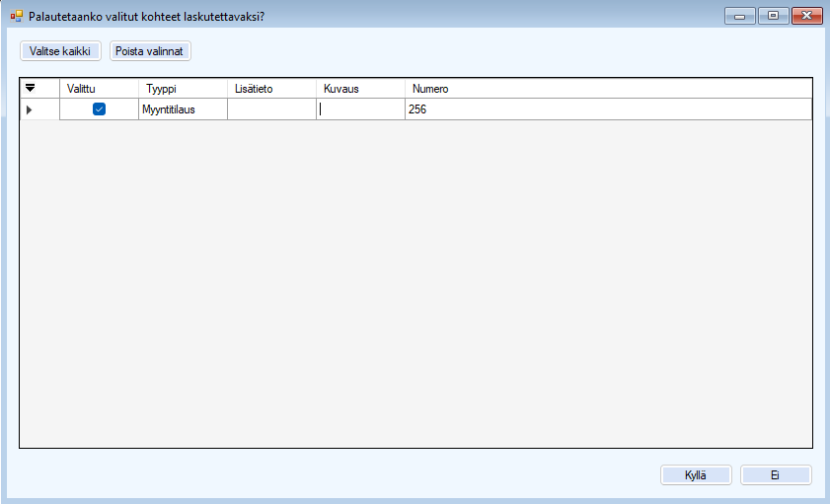Click the Lisätieto column header
This screenshot has height=504, width=830.
[x=271, y=89]
